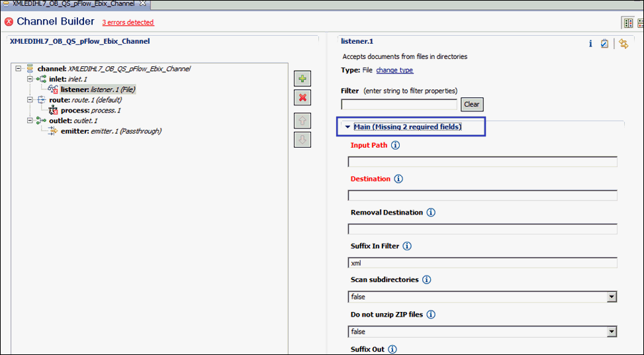Viewport: 644px width, 355px height.
Task: Click the route node icon
Action: (x=41, y=100)
